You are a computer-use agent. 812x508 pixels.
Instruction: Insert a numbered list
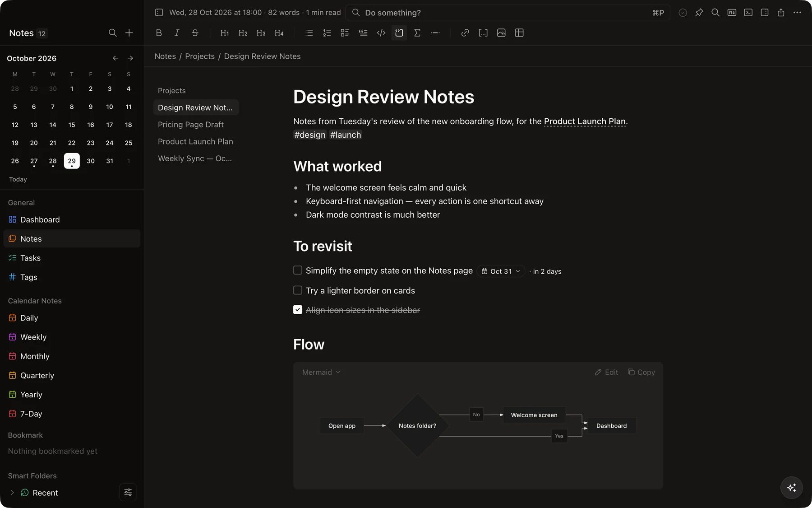[x=327, y=33]
